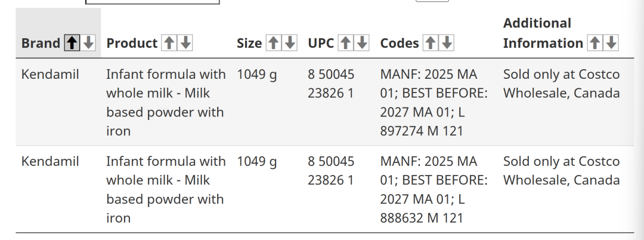Click the Product column header label

point(132,43)
